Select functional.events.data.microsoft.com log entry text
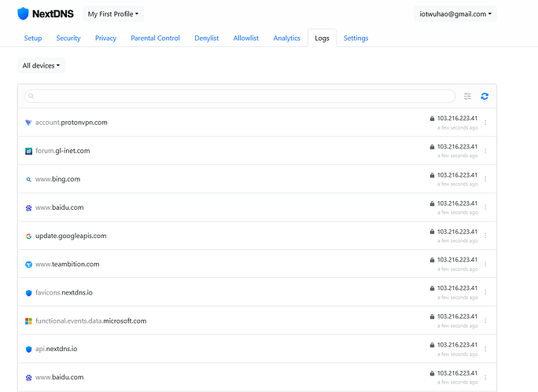 [x=91, y=321]
